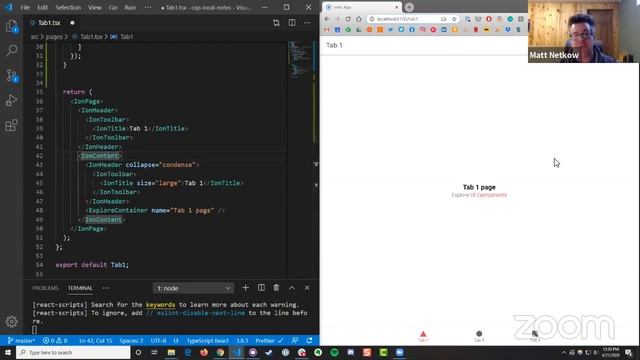Click 'LF' end-of-line selector
Viewport: 640px width, 360px height.
coord(176,340)
